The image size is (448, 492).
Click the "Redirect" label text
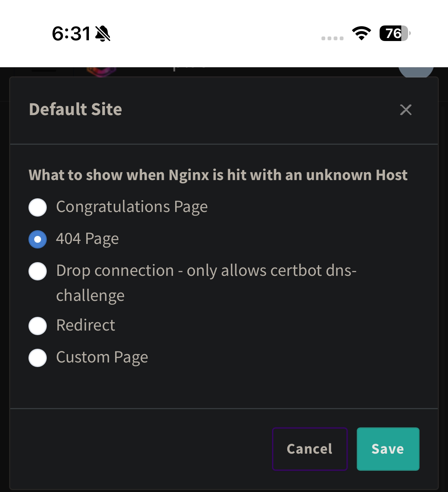pyautogui.click(x=85, y=325)
